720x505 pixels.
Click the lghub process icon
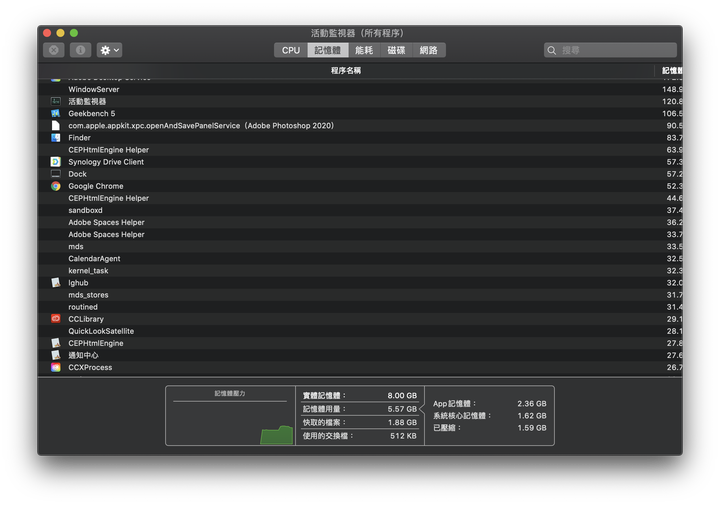pos(56,282)
